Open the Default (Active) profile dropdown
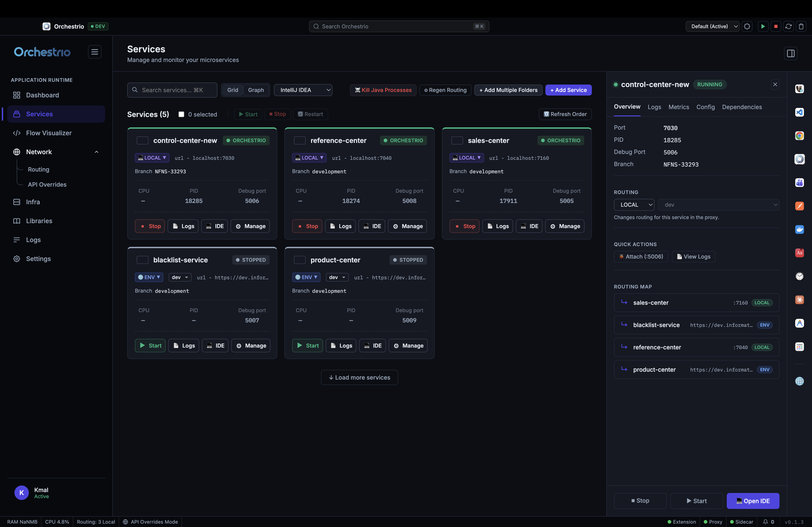This screenshot has width=812, height=527. pos(712,26)
